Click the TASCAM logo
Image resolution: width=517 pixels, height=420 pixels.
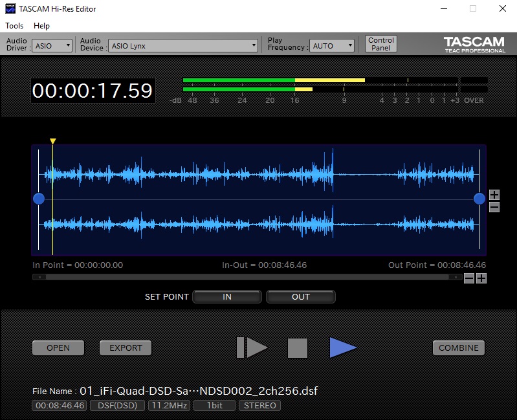(x=474, y=44)
